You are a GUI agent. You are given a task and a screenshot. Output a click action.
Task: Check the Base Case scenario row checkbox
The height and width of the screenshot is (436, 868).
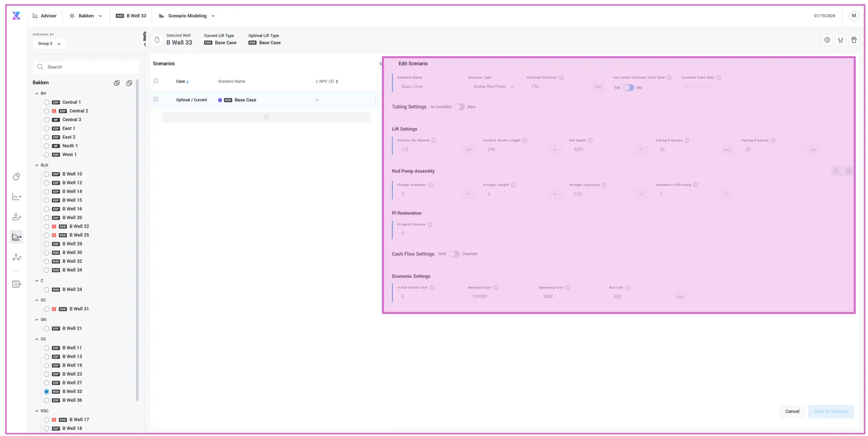click(156, 100)
